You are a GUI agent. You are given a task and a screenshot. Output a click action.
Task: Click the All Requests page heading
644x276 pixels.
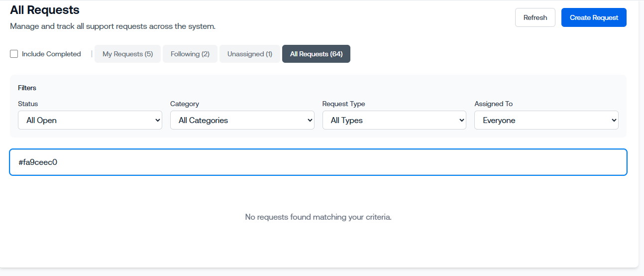[45, 9]
